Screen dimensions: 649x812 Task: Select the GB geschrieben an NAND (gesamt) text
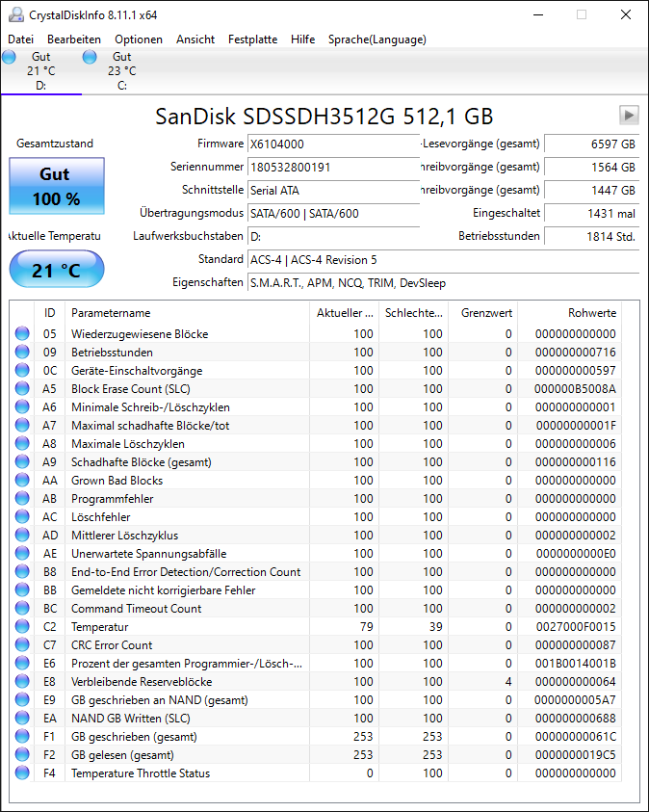point(160,699)
